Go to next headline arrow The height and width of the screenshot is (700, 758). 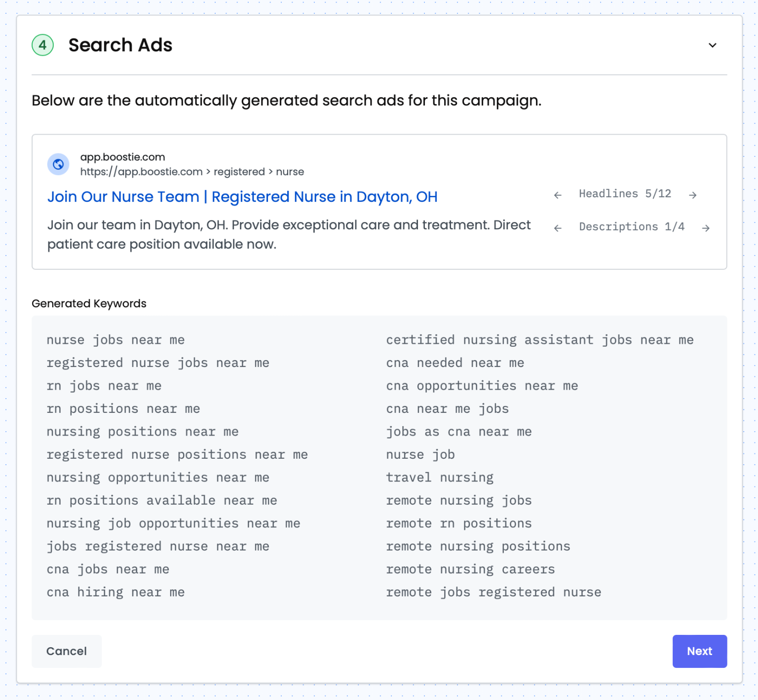tap(693, 195)
